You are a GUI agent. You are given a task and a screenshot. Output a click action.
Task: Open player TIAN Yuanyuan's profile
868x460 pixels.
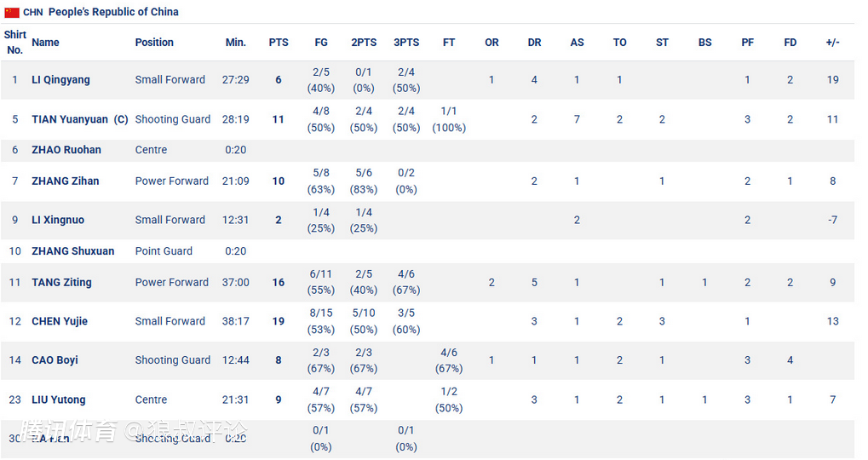click(x=70, y=120)
